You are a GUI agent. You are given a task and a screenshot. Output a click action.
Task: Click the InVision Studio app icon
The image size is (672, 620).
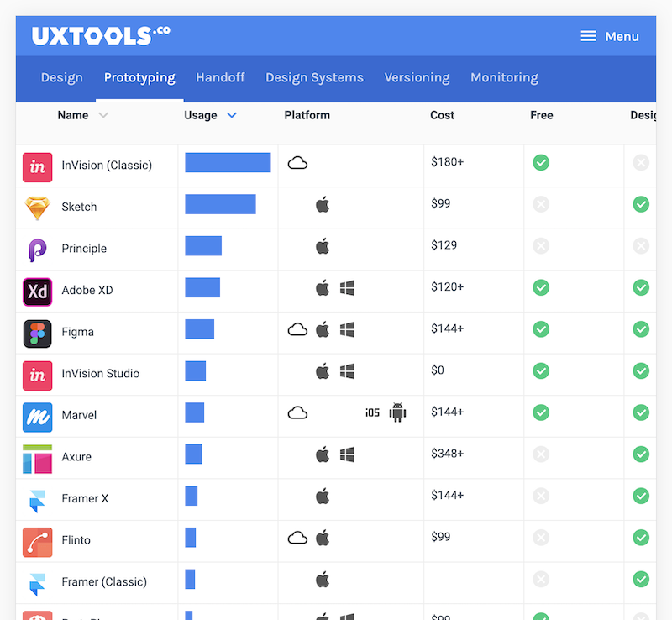tap(37, 376)
